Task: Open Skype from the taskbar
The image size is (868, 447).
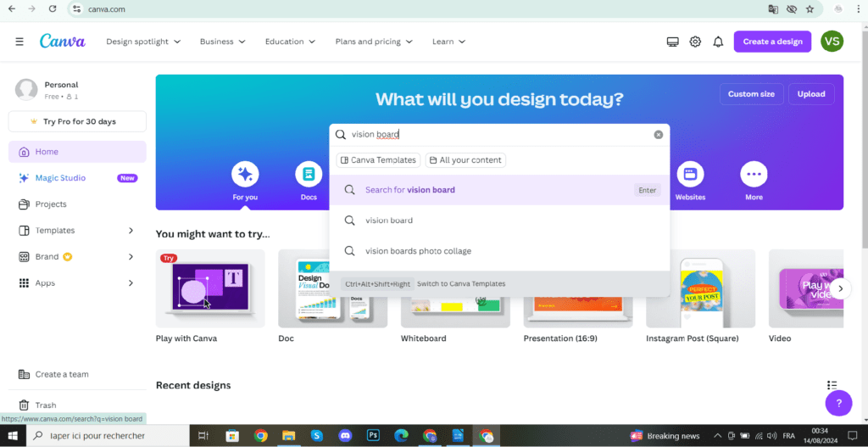Action: coord(317,435)
